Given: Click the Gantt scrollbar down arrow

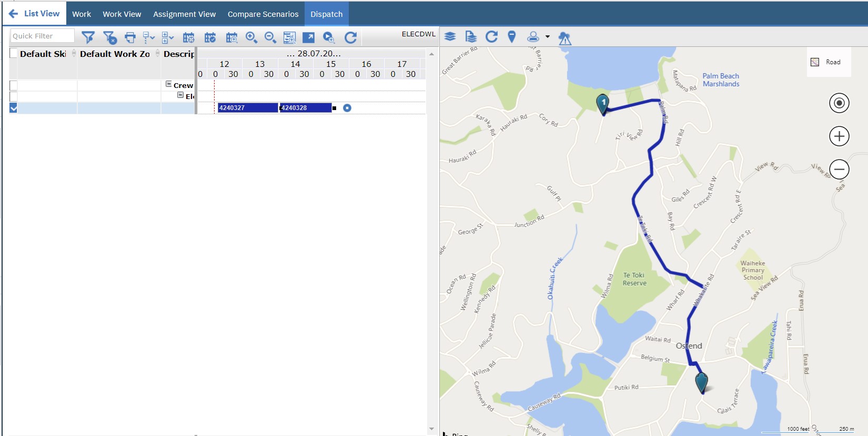Looking at the screenshot, I should pyautogui.click(x=431, y=429).
